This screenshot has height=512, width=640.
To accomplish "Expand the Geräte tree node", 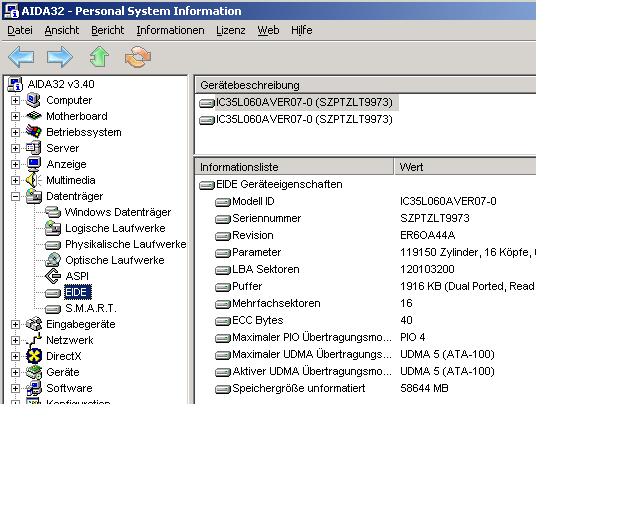I will 15,372.
